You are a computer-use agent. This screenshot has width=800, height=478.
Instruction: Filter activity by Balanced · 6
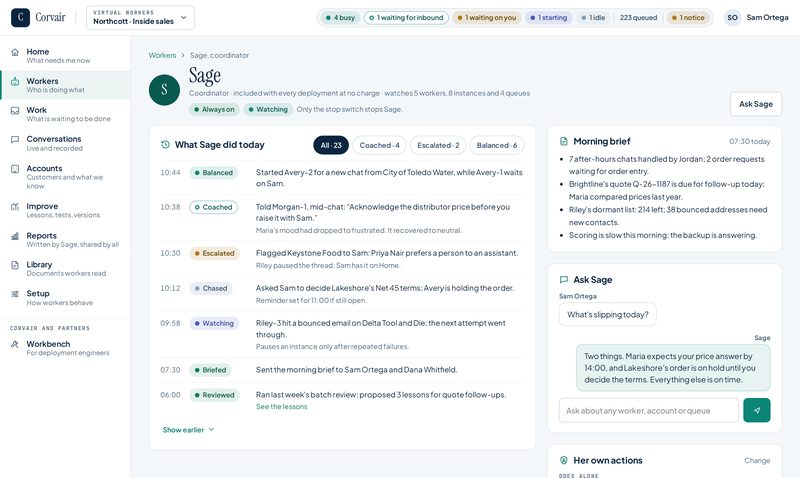pos(496,145)
